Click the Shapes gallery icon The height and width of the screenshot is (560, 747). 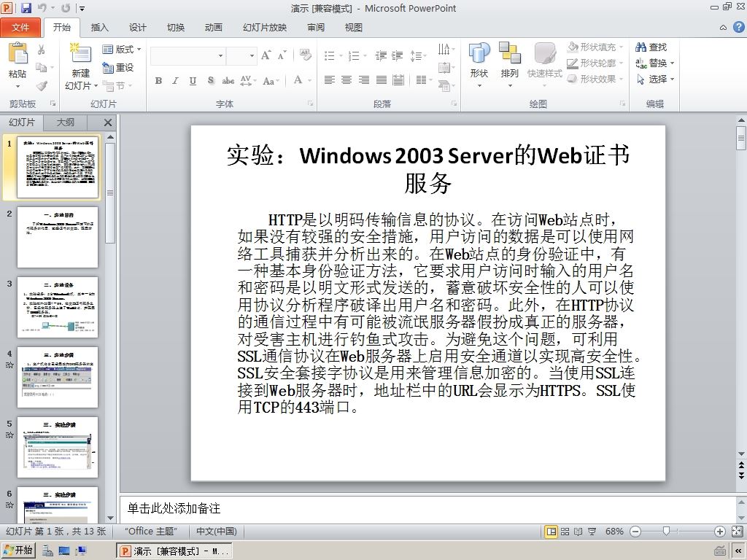(479, 53)
